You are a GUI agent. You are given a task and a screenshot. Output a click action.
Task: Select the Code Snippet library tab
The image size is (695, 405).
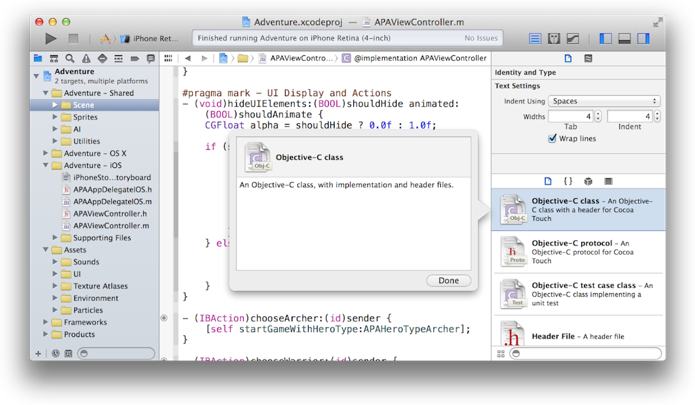(568, 181)
